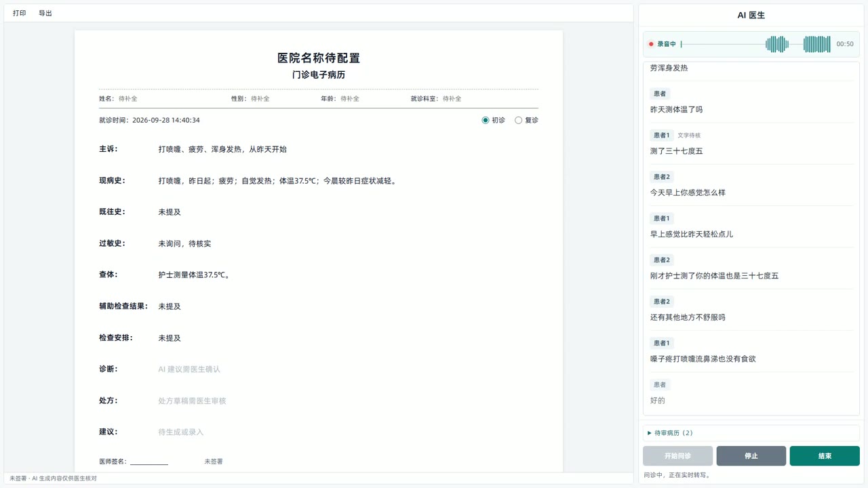This screenshot has height=488, width=868.
Task: Open the 导出 menu
Action: [45, 13]
